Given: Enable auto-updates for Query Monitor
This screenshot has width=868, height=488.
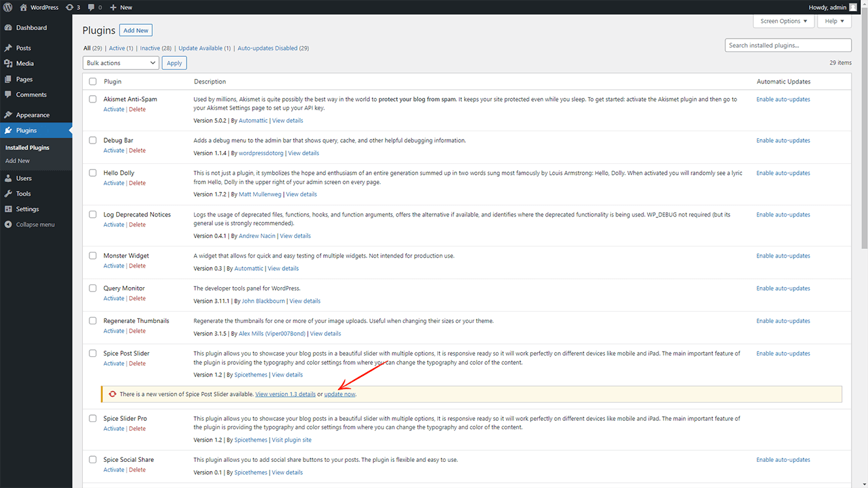Looking at the screenshot, I should [x=783, y=288].
